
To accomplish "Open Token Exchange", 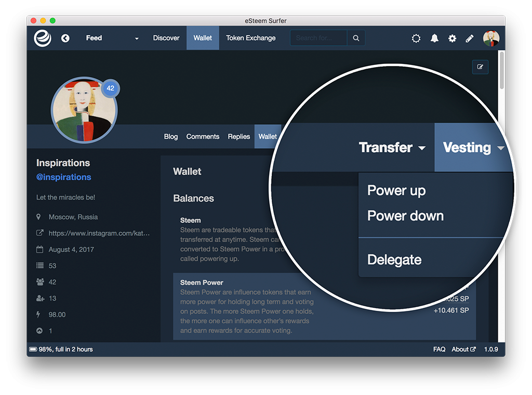I will 251,38.
